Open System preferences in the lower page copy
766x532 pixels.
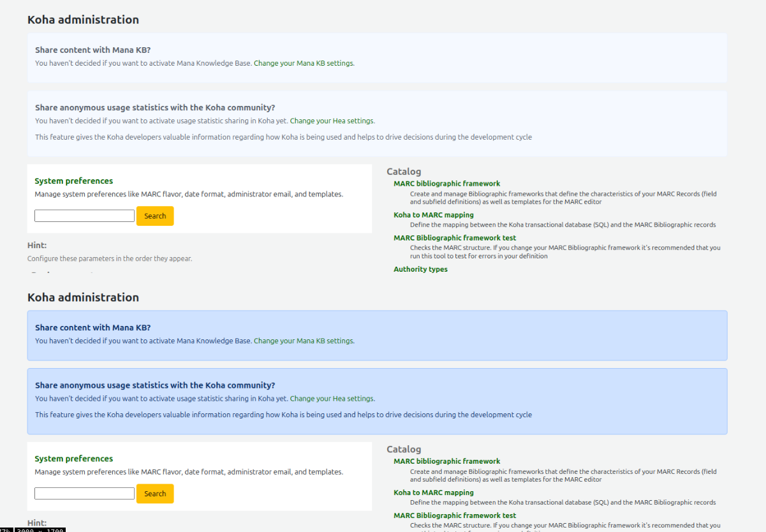click(73, 459)
